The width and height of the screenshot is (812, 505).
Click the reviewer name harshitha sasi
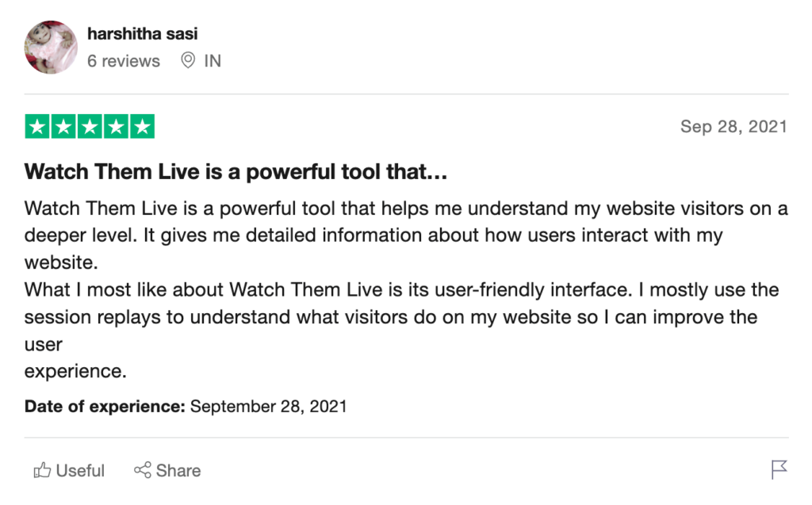[x=143, y=33]
